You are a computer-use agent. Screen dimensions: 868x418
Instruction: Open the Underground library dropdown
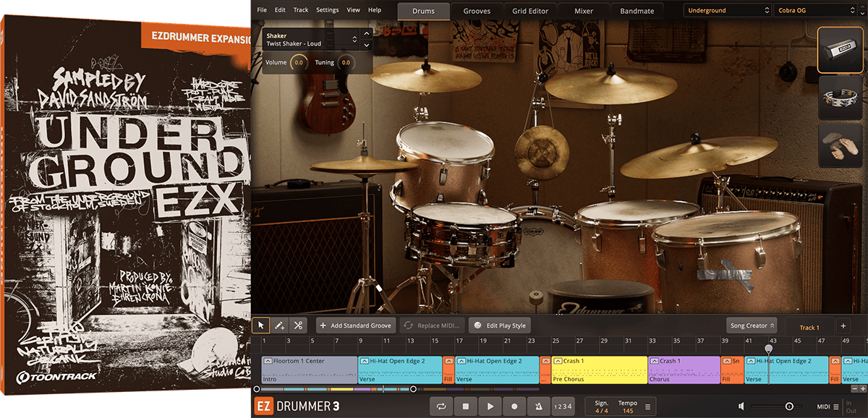[x=727, y=11]
